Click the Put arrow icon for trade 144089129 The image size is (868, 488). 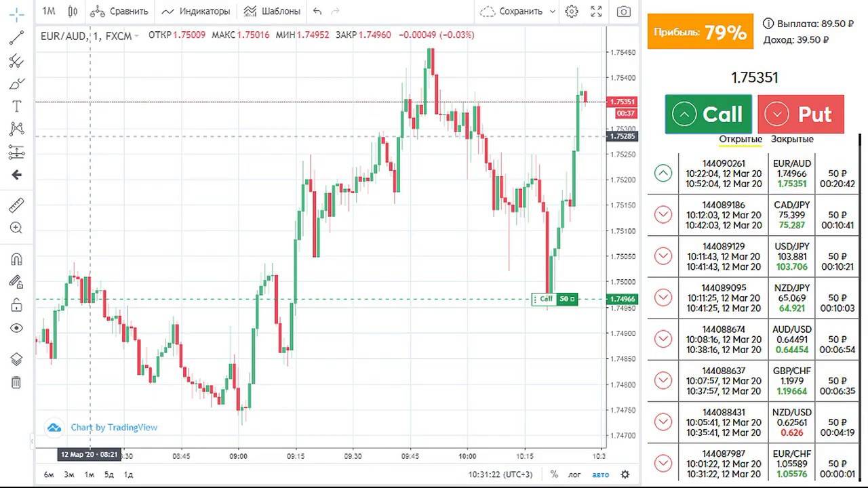tap(663, 256)
